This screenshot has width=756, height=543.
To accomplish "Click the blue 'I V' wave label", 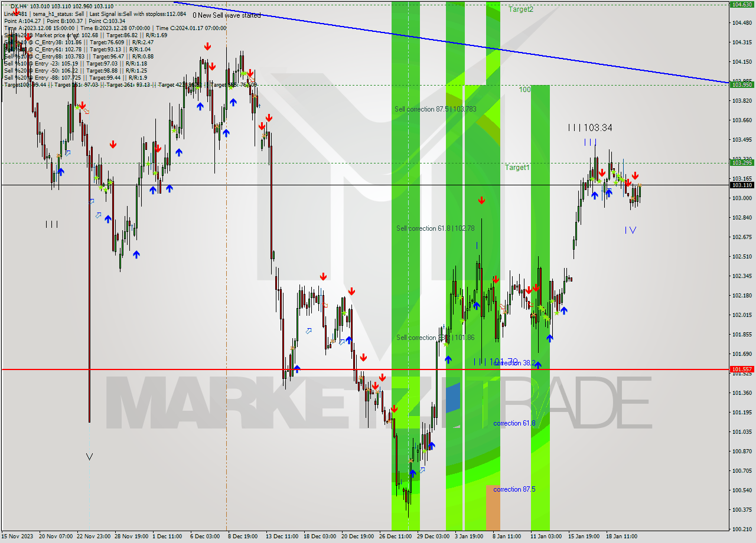I will pyautogui.click(x=630, y=230).
